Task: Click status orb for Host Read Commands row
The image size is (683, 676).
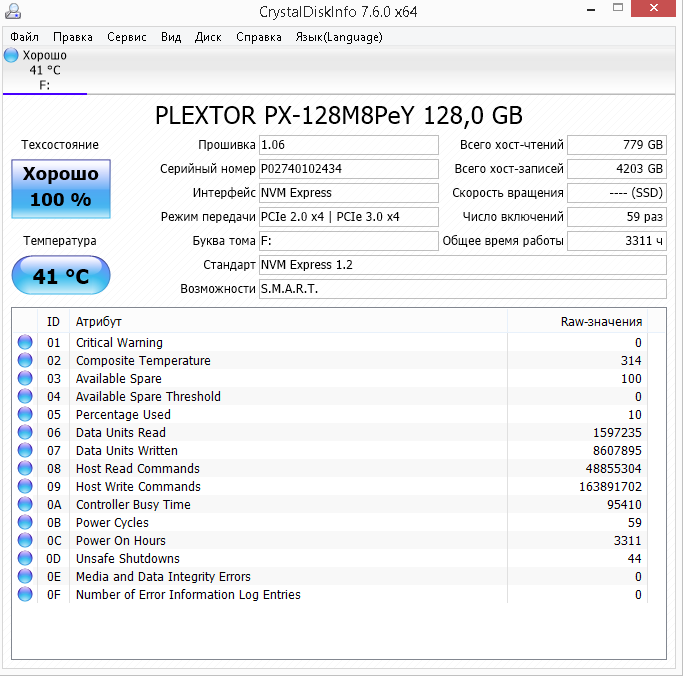Action: [x=25, y=468]
